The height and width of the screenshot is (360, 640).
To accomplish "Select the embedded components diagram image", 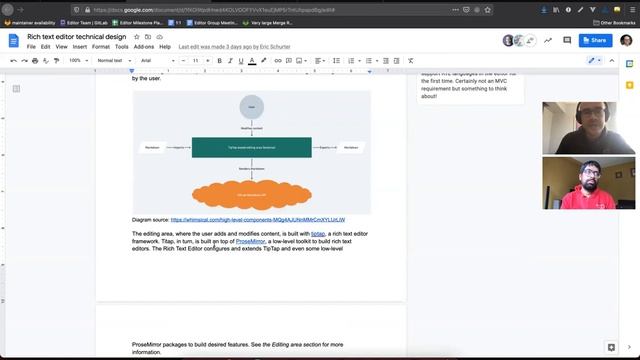I will (x=251, y=152).
